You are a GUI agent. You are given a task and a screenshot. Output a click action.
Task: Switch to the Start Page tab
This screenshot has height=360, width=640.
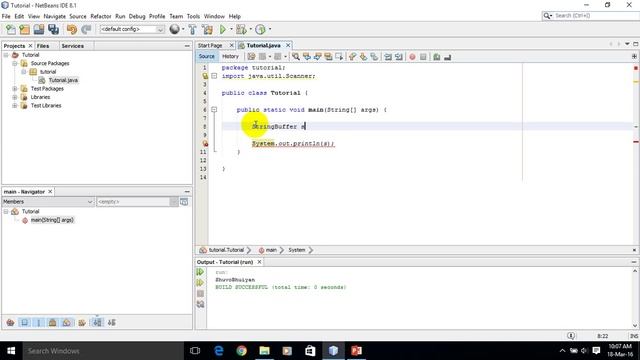(x=210, y=45)
